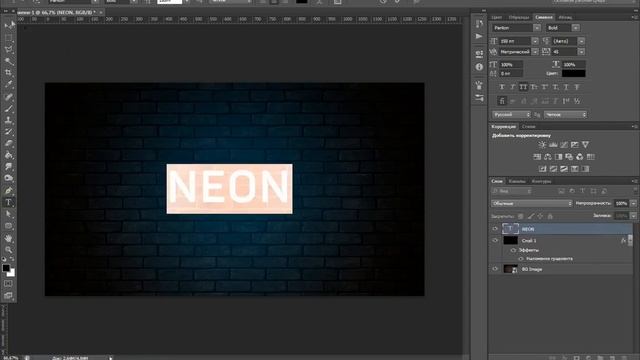
Task: Open the leading (Авто) dropdown
Action: [581, 41]
